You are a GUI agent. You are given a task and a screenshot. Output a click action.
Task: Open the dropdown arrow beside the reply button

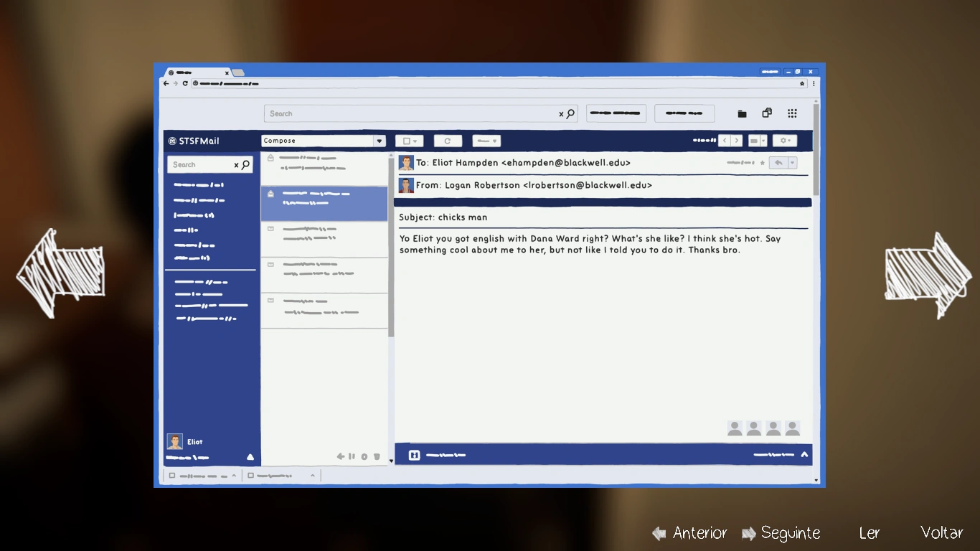793,163
